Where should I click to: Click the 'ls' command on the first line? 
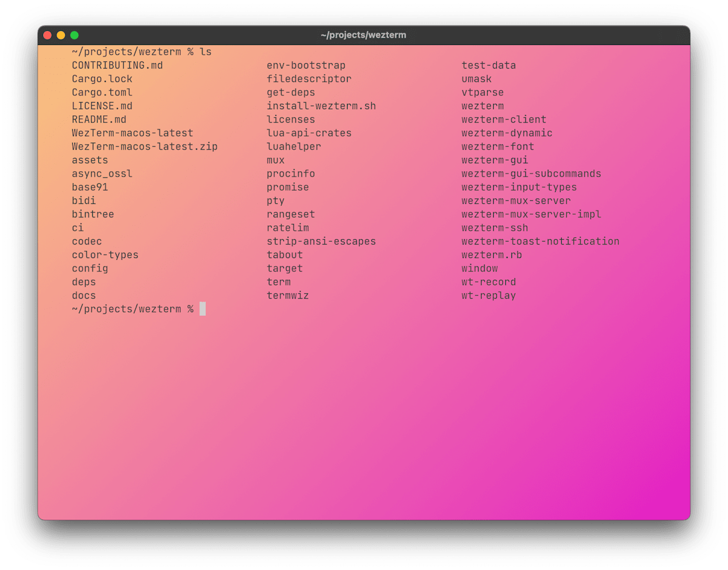tap(206, 52)
